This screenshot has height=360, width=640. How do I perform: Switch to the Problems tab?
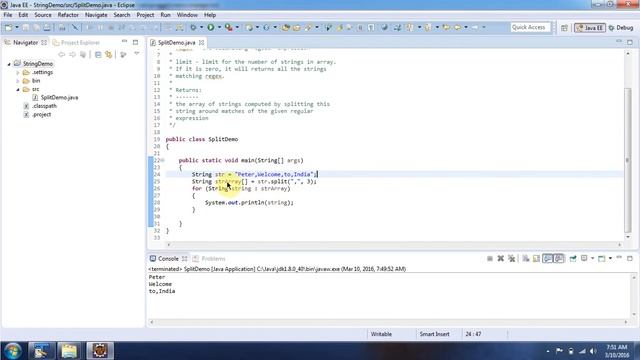pos(209,259)
